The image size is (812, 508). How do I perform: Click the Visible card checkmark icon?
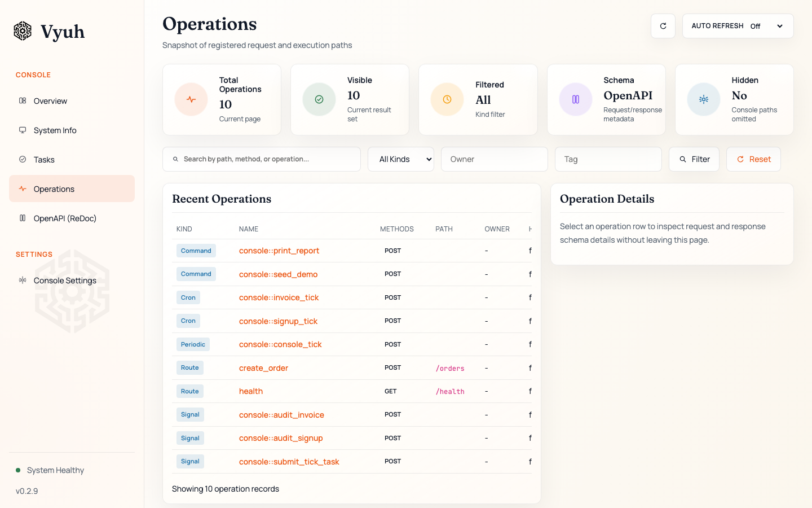click(319, 99)
